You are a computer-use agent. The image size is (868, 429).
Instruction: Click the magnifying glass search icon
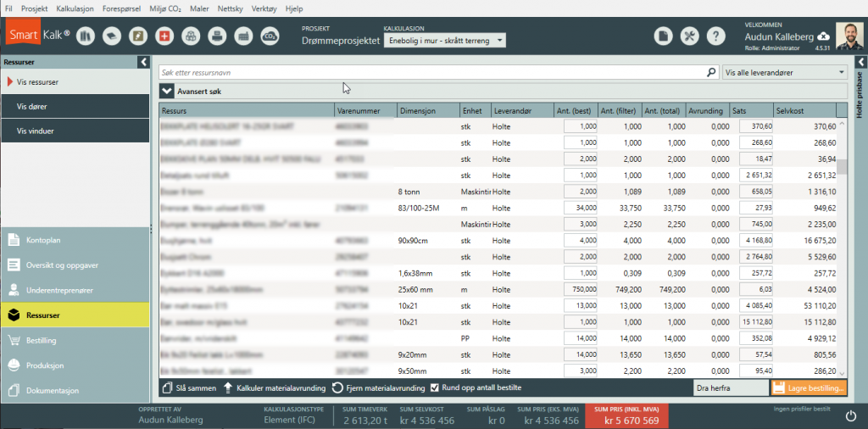coord(712,73)
